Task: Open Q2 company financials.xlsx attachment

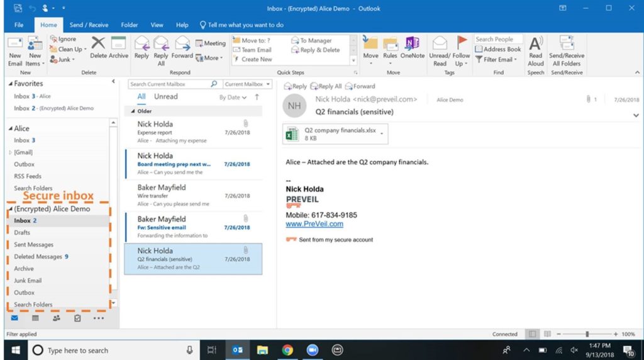Action: pos(335,134)
